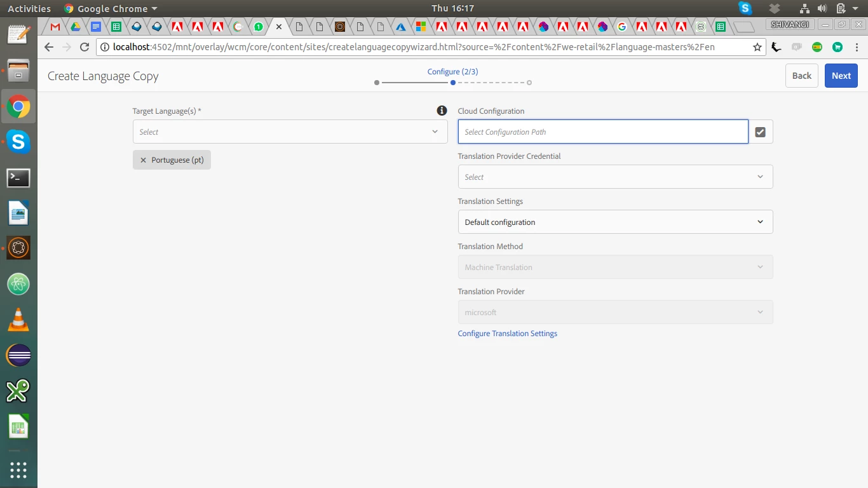The image size is (868, 488).
Task: Click the last wizard step dot
Action: 529,83
